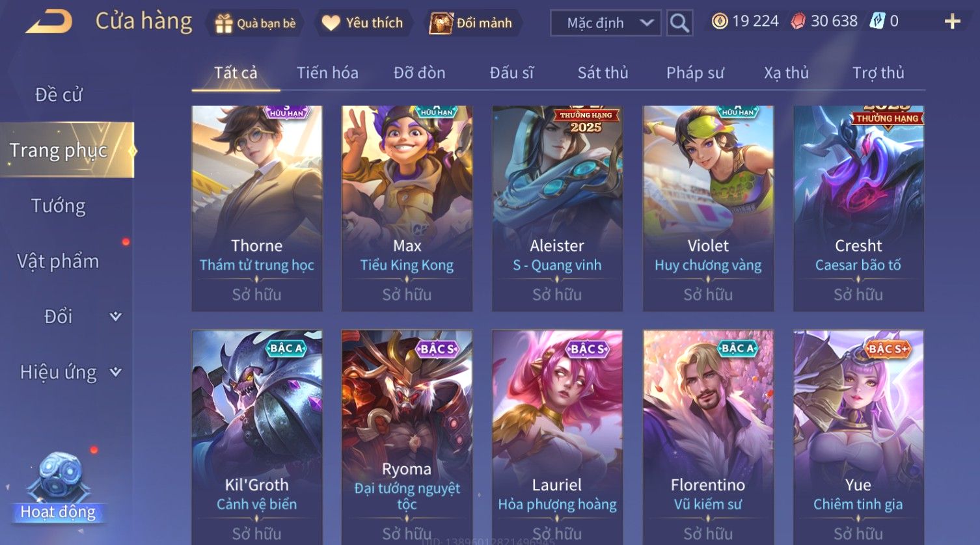The height and width of the screenshot is (545, 980).
Task: Open the Thorne Thám tử trung học skin card
Action: (x=257, y=208)
